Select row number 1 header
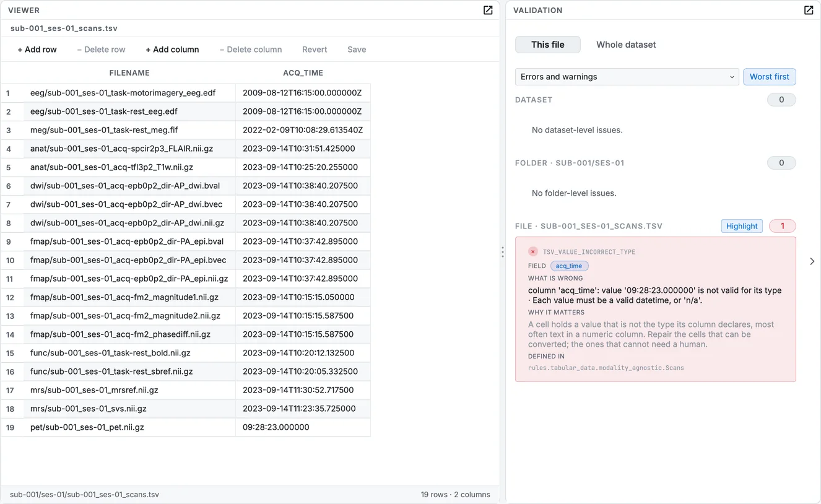Image resolution: width=821 pixels, height=504 pixels. tap(12, 93)
